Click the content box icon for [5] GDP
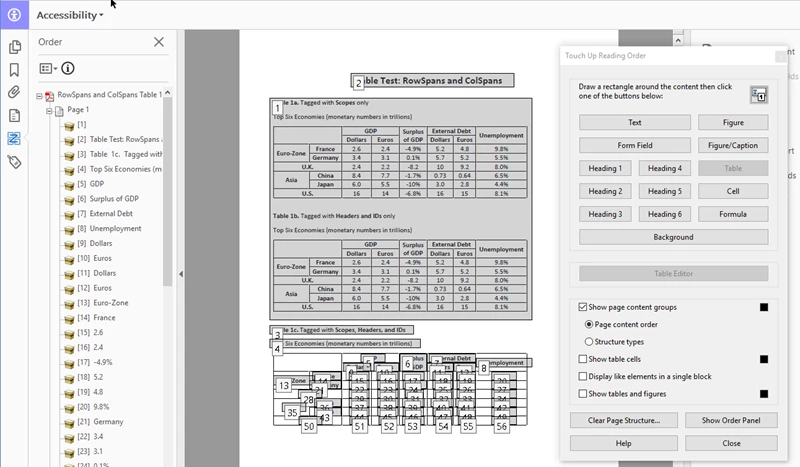800x467 pixels. (x=69, y=185)
